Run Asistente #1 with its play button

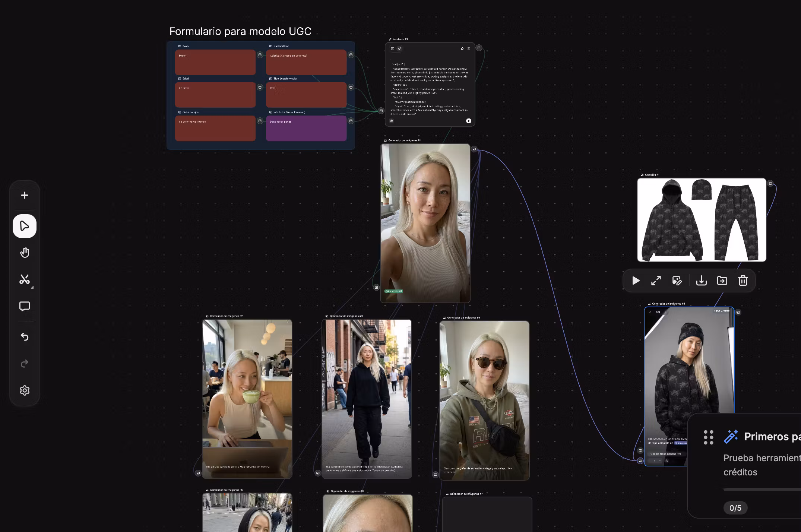click(x=469, y=121)
